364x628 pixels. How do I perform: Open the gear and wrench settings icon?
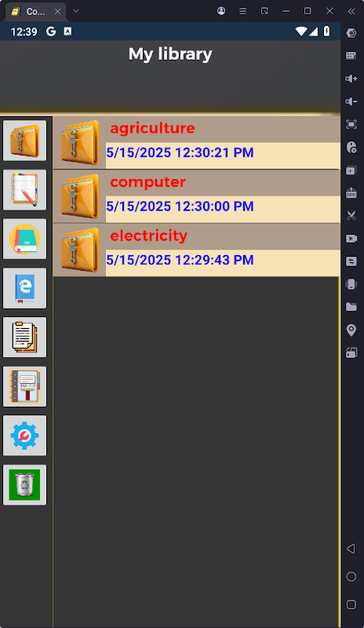[x=25, y=436]
